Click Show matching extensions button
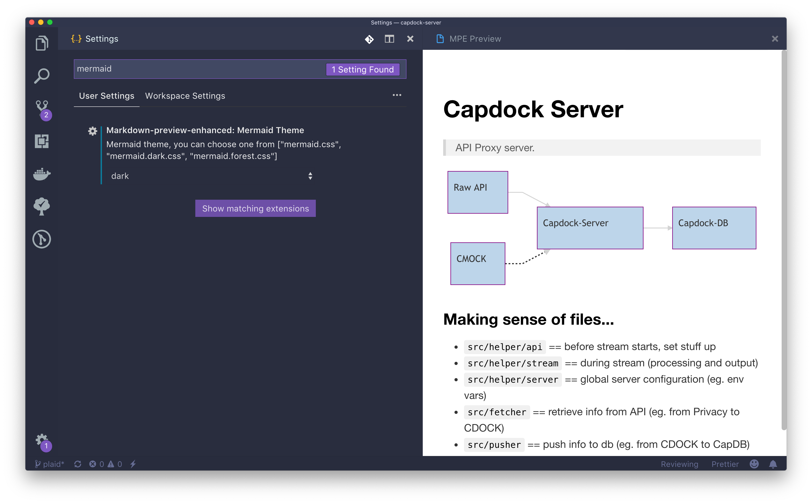This screenshot has height=504, width=812. click(255, 208)
